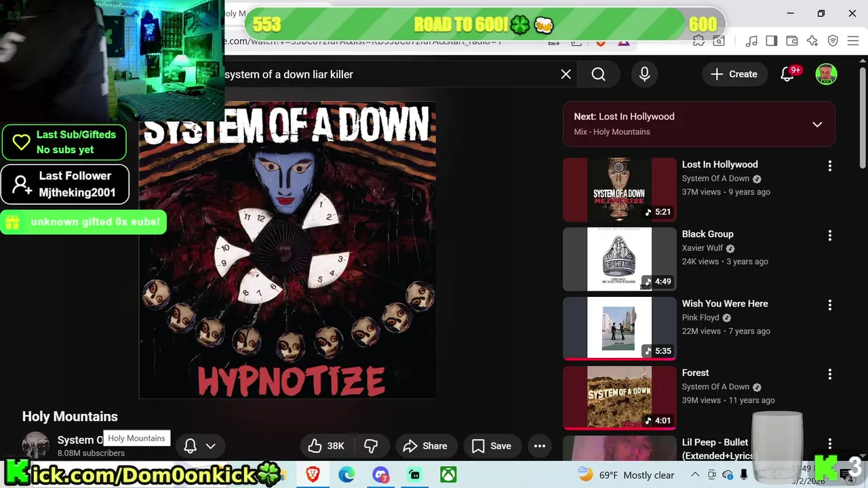This screenshot has height=488, width=868.
Task: Open Microsoft Edge from the taskbar
Action: click(x=347, y=475)
